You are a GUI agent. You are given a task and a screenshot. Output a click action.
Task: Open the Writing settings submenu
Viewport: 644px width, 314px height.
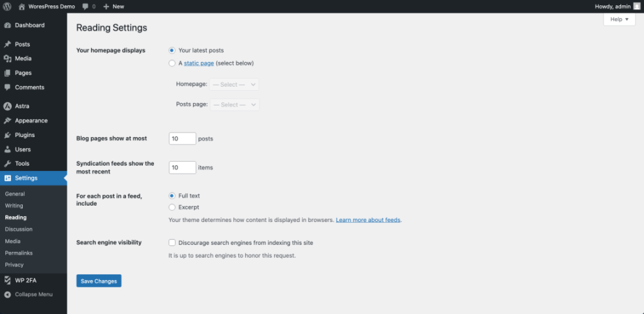(x=14, y=206)
